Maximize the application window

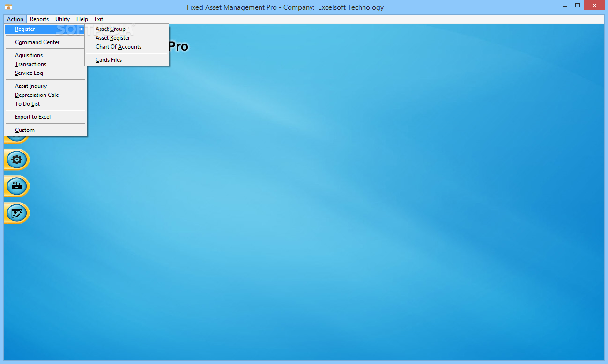click(x=578, y=6)
